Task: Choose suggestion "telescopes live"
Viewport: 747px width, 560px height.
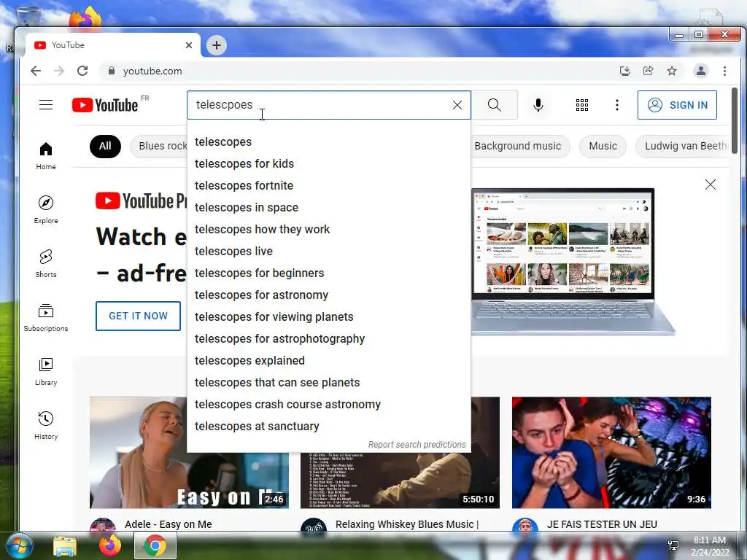Action: pyautogui.click(x=329, y=252)
